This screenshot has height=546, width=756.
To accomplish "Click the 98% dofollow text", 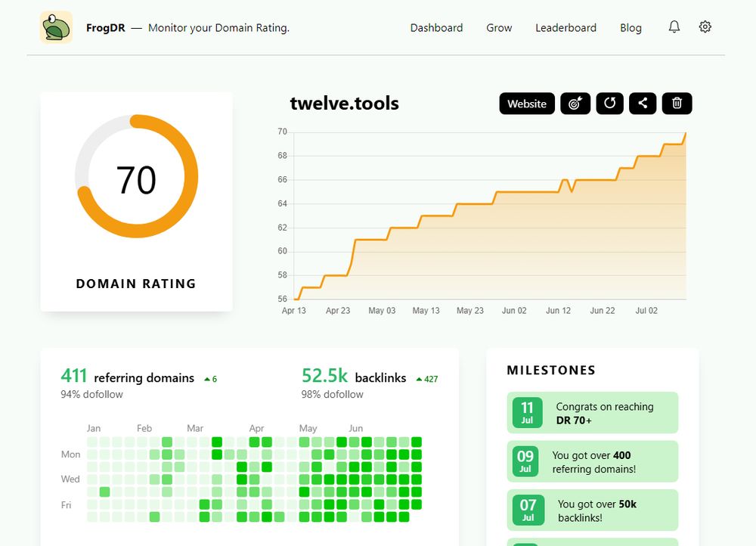I will [332, 395].
